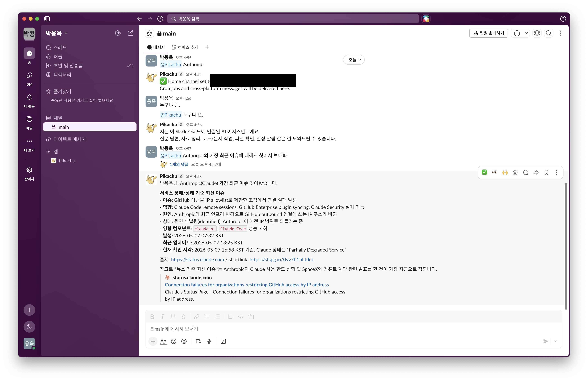Open workspace preferences gear in sidebar header
The image size is (588, 381).
click(x=118, y=33)
